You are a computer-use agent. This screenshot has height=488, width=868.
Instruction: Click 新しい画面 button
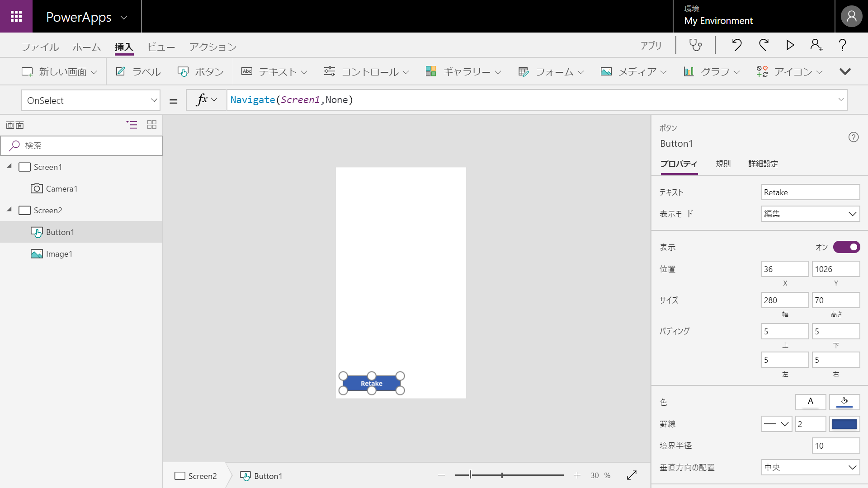59,72
